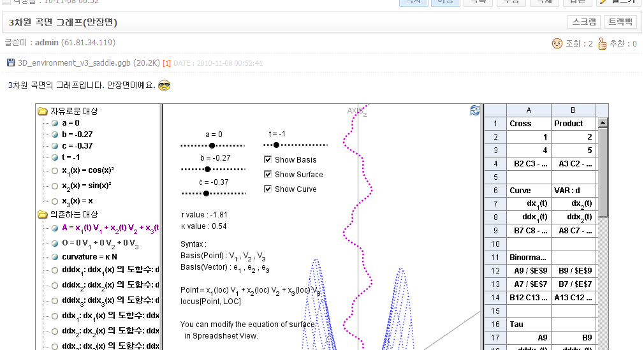Viewport: 644px width, 350px height.
Task: Click the sunglasses emoticon in the post
Action: pyautogui.click(x=165, y=85)
